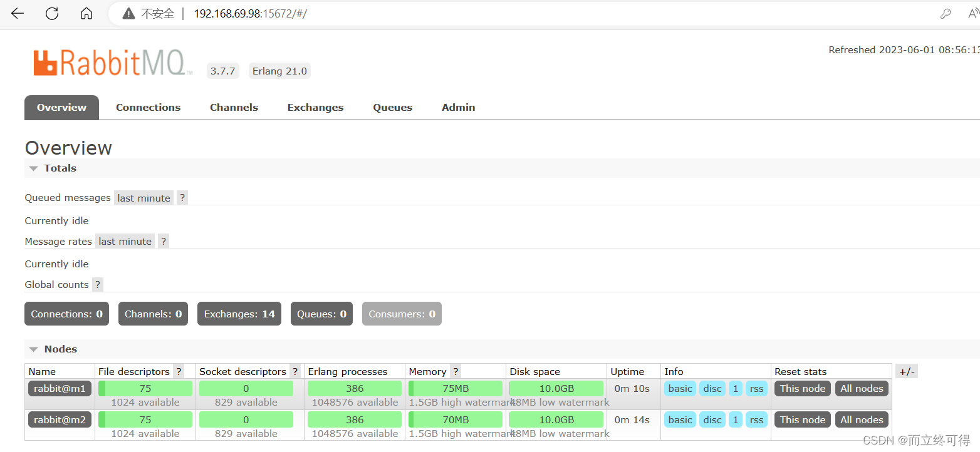Click the 3.7.7 version badge
The width and height of the screenshot is (980, 452).
pyautogui.click(x=222, y=71)
